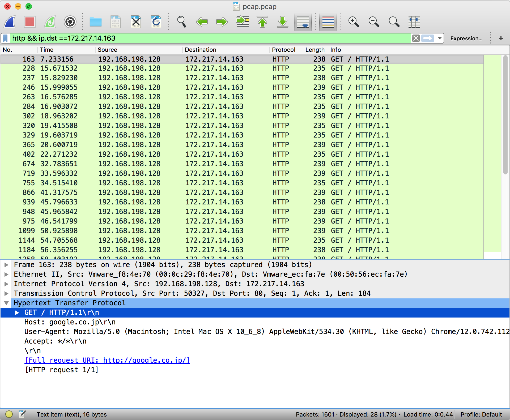Viewport: 510px width, 420px height.
Task: Go to the first packet
Action: (x=262, y=22)
